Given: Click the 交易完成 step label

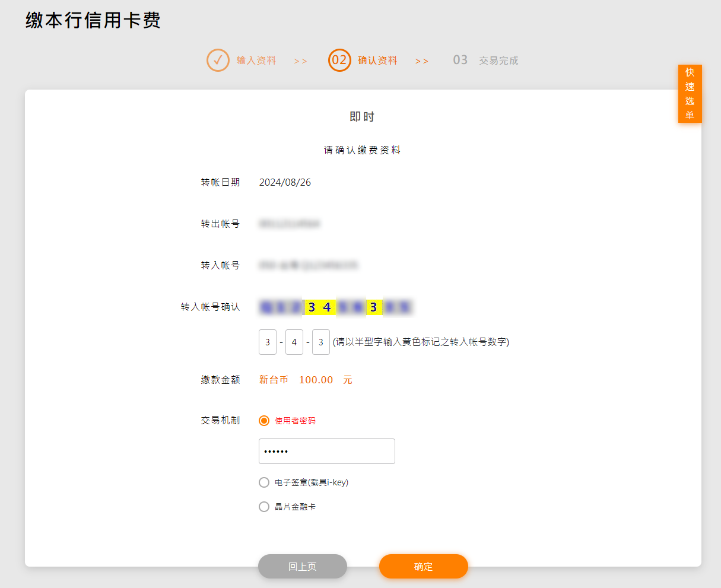Looking at the screenshot, I should 498,61.
